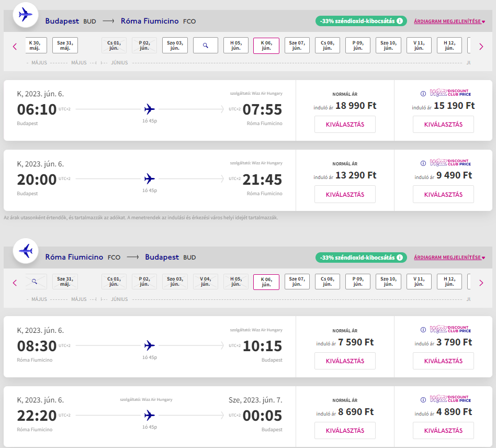This screenshot has width=496, height=448.
Task: Select outbound date Sze 07, jún.
Action: pyautogui.click(x=297, y=45)
